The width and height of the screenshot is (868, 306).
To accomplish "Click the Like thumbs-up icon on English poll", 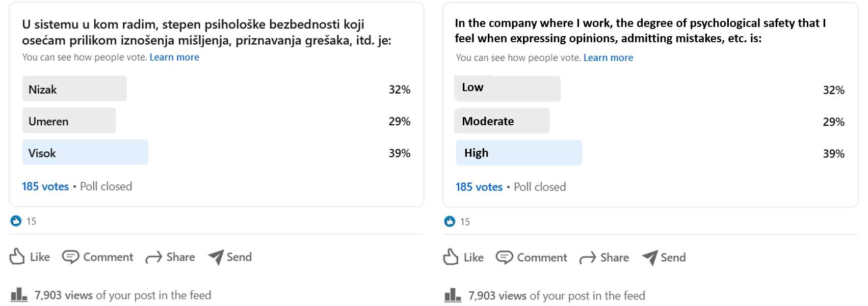I will (451, 257).
